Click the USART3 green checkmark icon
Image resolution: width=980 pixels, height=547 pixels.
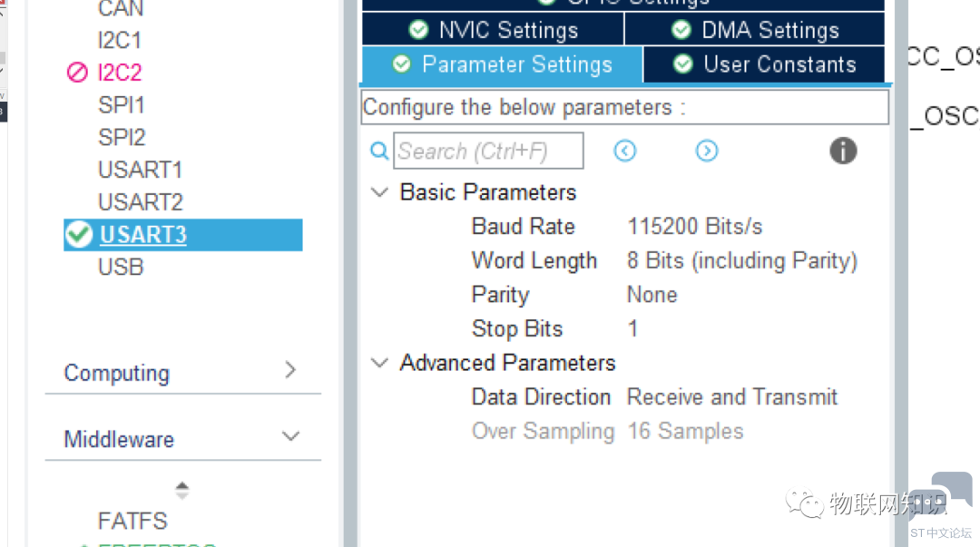point(79,234)
